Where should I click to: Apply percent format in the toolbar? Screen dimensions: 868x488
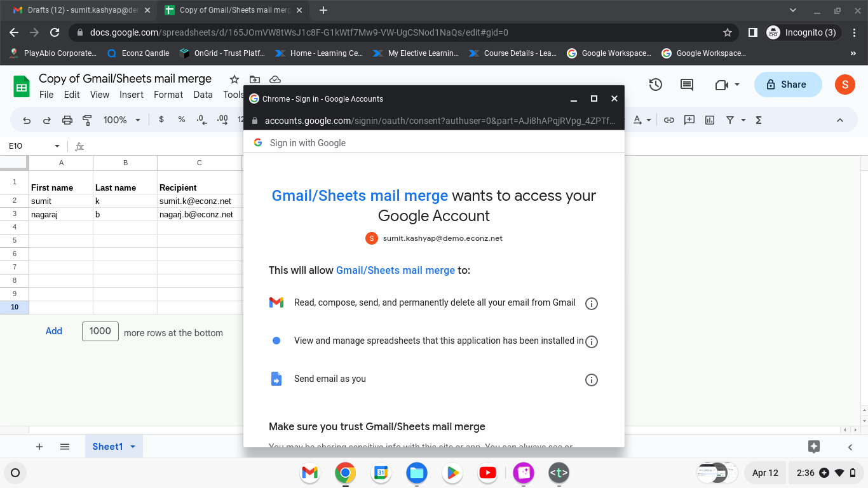[x=182, y=120]
